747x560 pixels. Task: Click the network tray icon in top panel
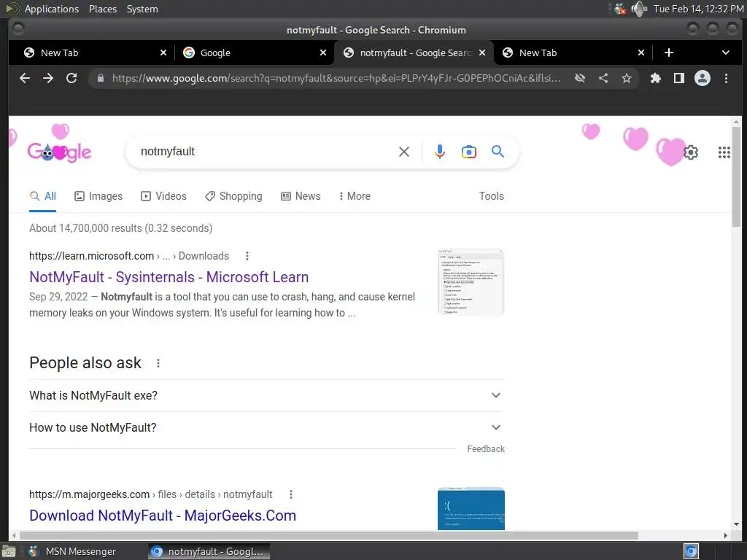click(x=619, y=9)
